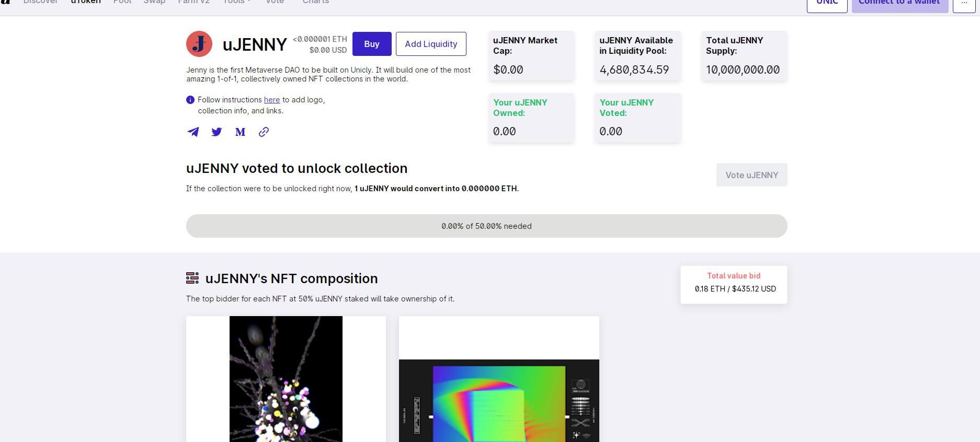Open the three-dot more options menu
Screen dimensions: 980x442
pyautogui.click(x=964, y=3)
